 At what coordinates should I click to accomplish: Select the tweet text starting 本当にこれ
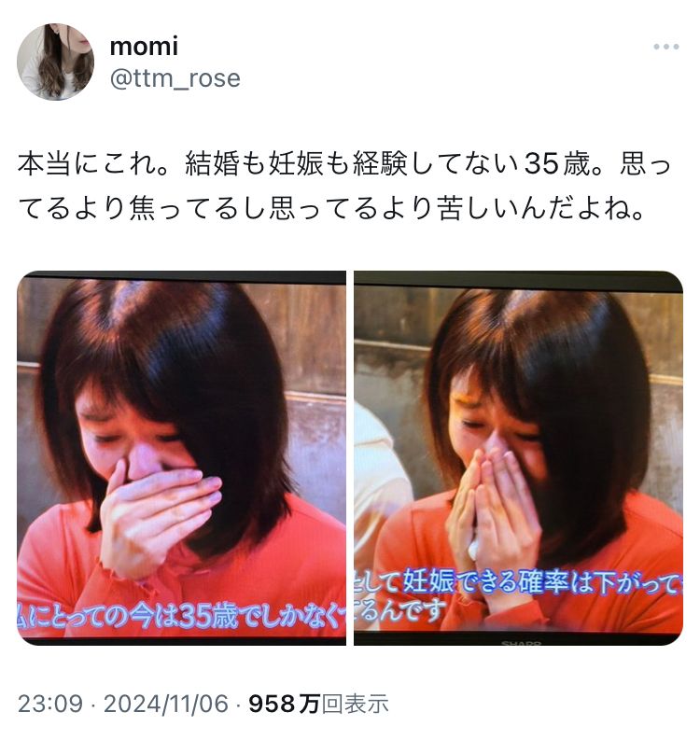[x=344, y=186]
